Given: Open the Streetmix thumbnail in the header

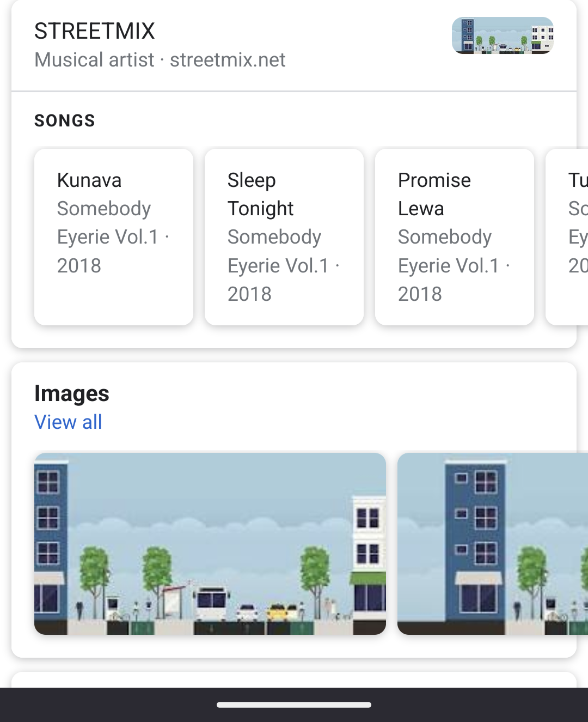Looking at the screenshot, I should tap(503, 35).
